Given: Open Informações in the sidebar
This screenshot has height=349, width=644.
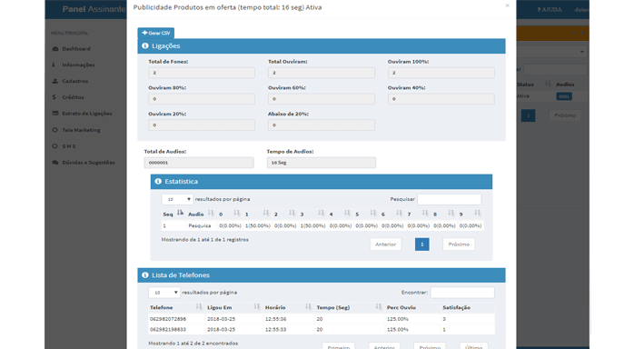Looking at the screenshot, I should tap(78, 65).
